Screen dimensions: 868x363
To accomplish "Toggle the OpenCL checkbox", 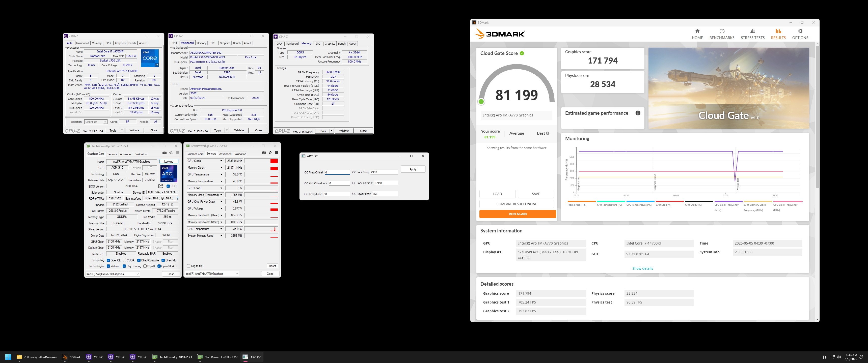I will (108, 260).
